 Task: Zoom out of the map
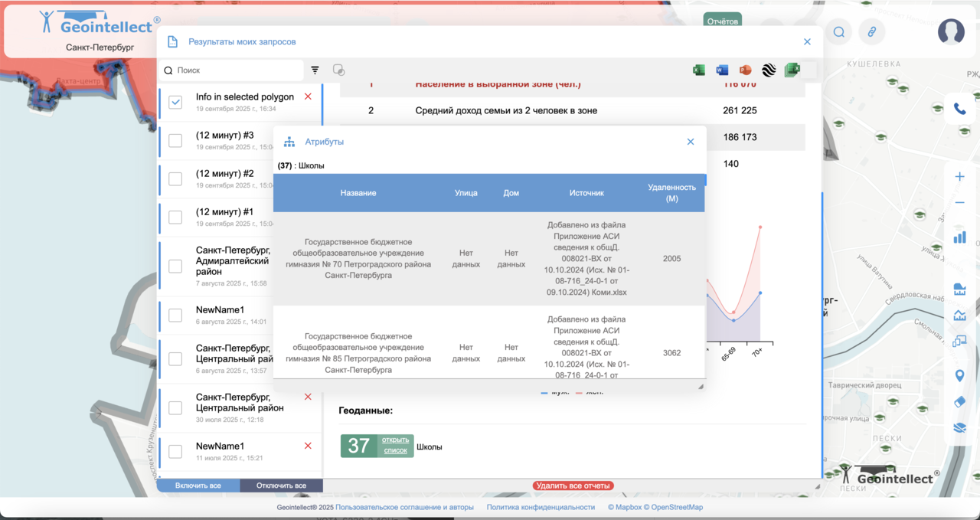959,203
